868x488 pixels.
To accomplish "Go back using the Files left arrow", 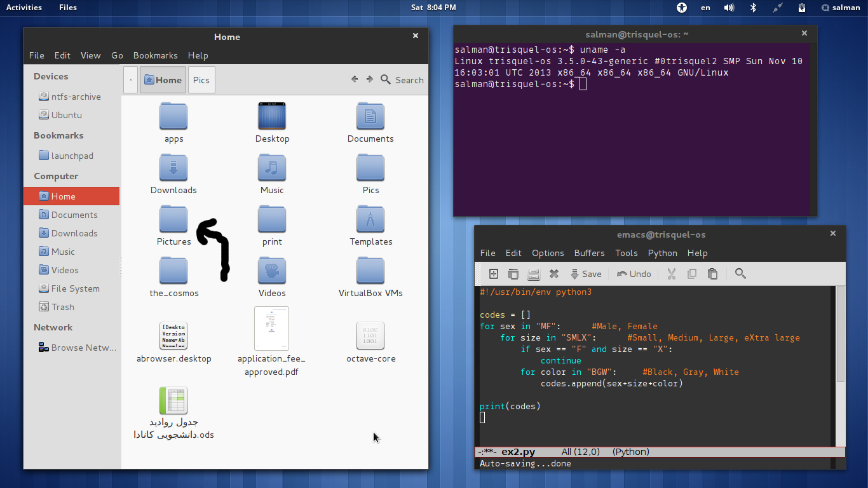I will (354, 79).
